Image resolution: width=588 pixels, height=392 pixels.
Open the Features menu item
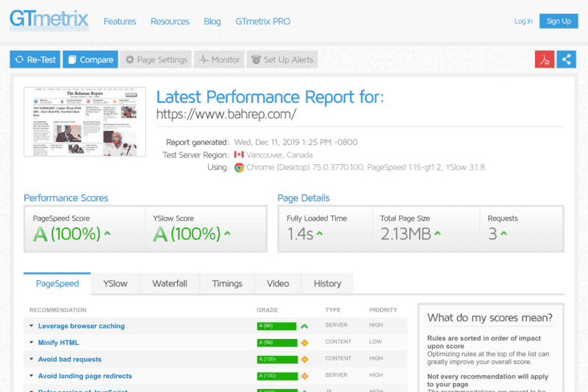click(120, 22)
